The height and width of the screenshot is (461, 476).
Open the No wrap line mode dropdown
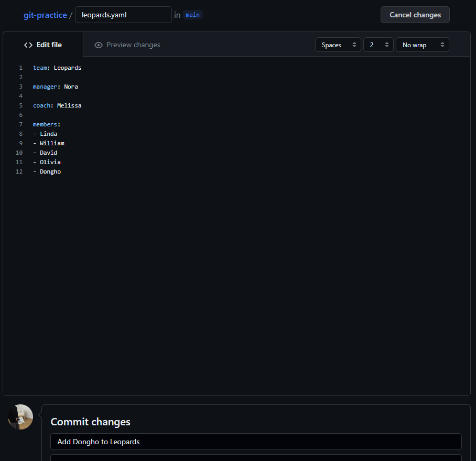423,45
